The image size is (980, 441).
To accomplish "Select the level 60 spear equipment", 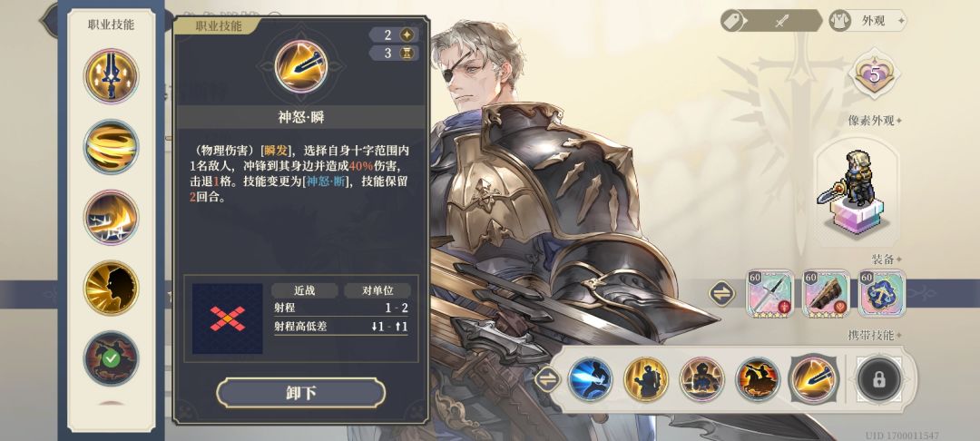I will (770, 294).
